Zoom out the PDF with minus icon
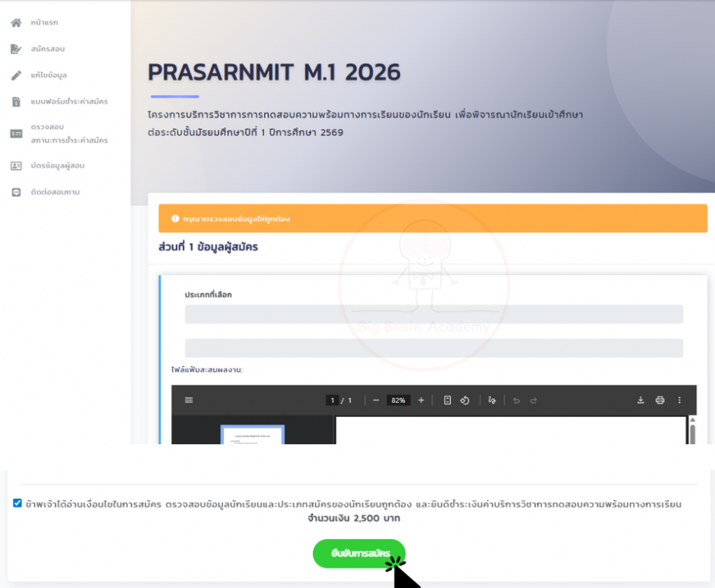 (376, 400)
